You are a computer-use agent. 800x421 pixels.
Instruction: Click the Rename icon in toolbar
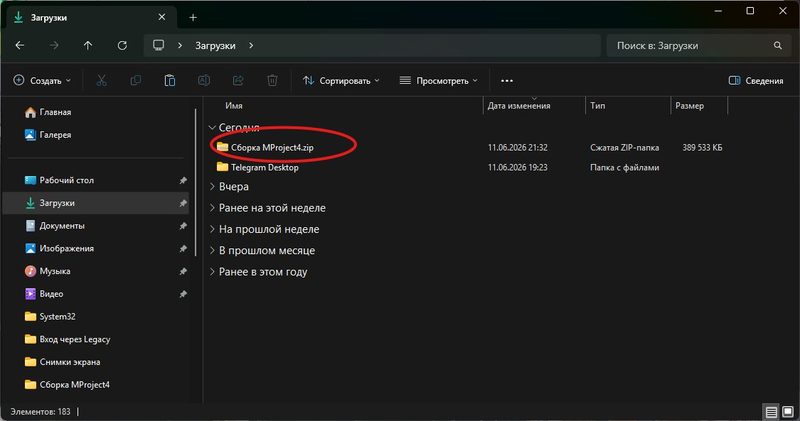(204, 81)
